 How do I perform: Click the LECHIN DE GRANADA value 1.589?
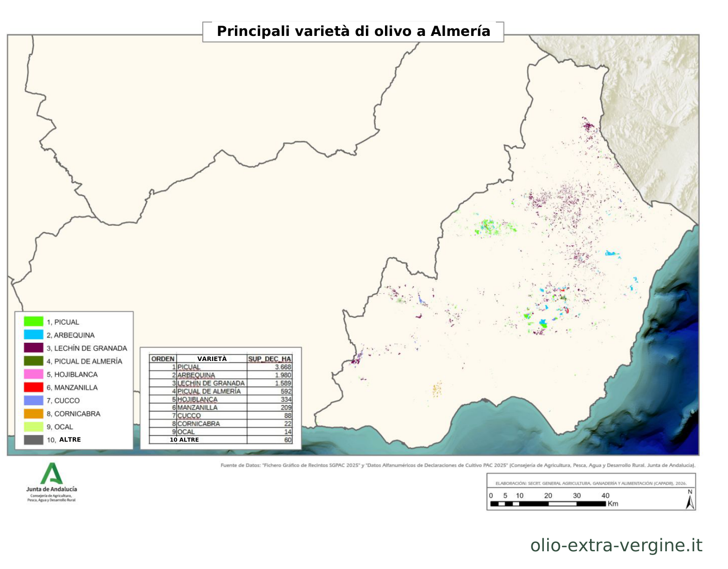pos(283,383)
